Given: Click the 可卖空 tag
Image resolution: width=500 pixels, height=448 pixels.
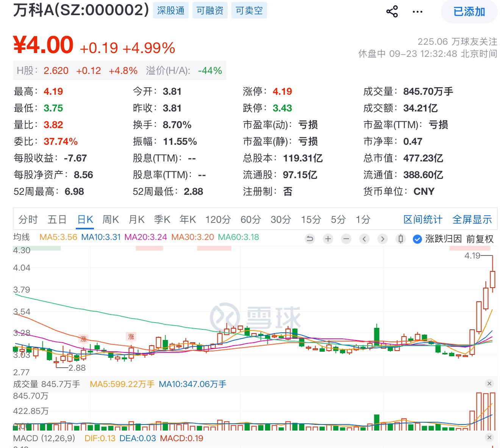Looking at the screenshot, I should coord(249,11).
